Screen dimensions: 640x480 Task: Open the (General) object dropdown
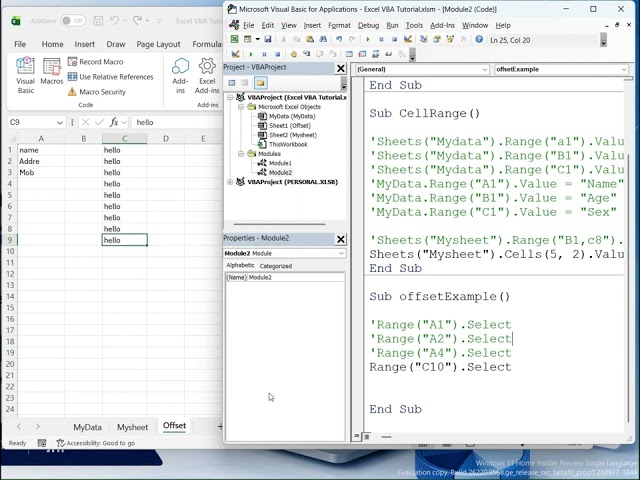coord(485,69)
